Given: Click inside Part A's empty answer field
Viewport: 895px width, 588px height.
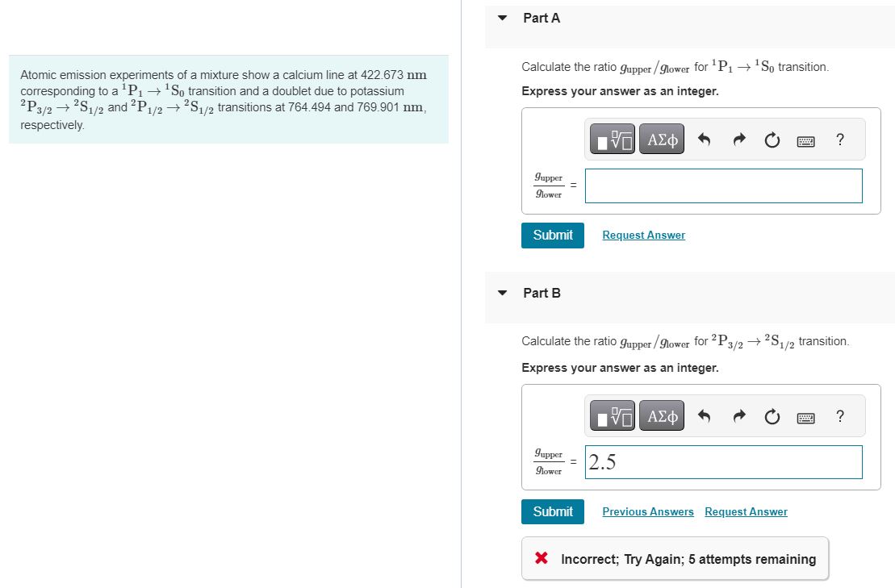Looking at the screenshot, I should [722, 186].
